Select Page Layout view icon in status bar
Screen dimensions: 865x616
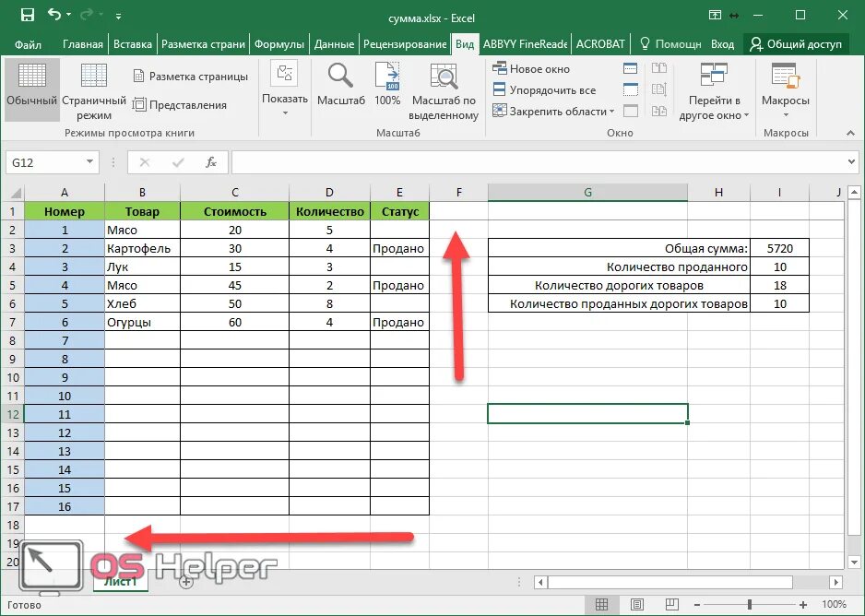coord(636,604)
